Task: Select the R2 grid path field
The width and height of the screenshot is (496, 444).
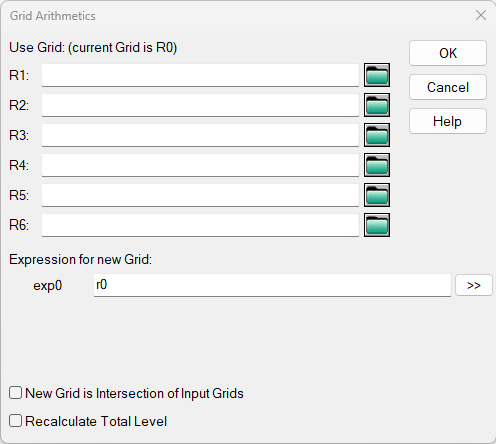Action: tap(200, 105)
